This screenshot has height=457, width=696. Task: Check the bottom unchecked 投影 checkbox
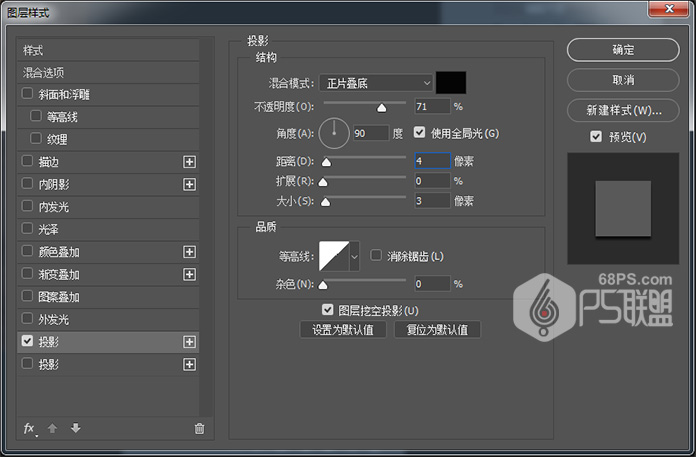(x=27, y=363)
